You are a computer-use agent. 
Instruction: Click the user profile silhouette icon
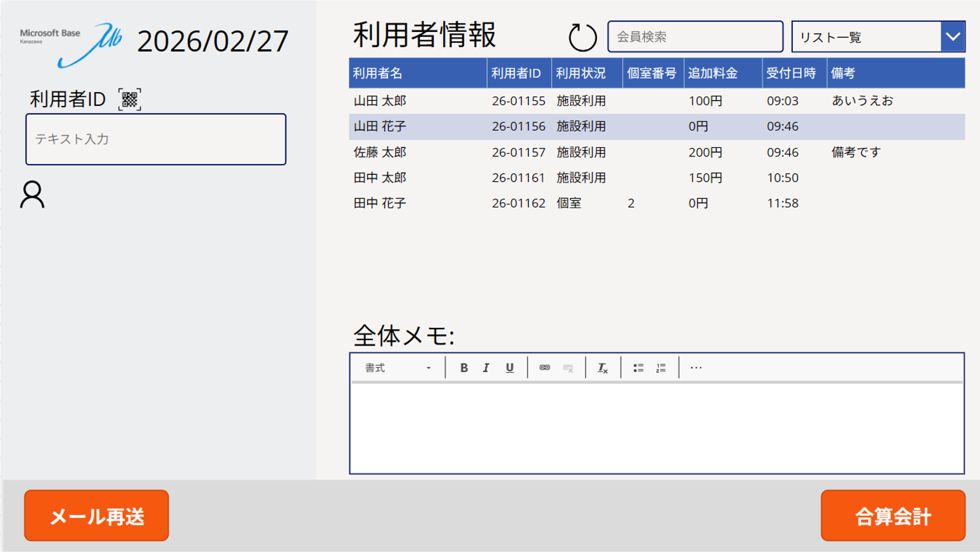pyautogui.click(x=32, y=195)
